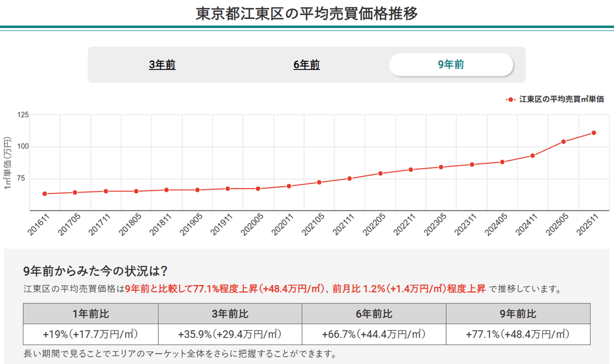Screen dimensions: 614x364
Task: Click the 202005 data point on the chart
Action: pyautogui.click(x=258, y=189)
